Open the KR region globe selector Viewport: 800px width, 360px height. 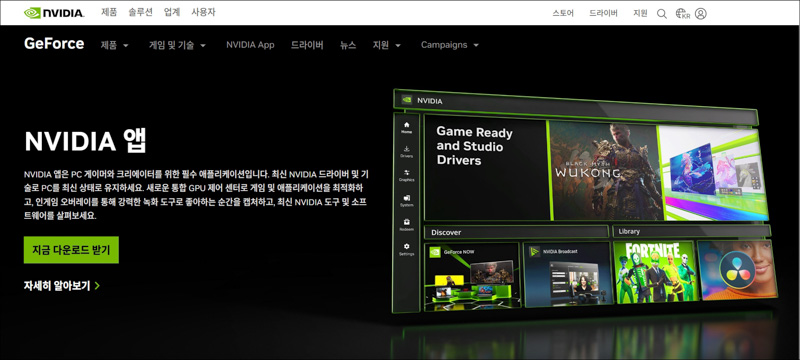click(683, 14)
